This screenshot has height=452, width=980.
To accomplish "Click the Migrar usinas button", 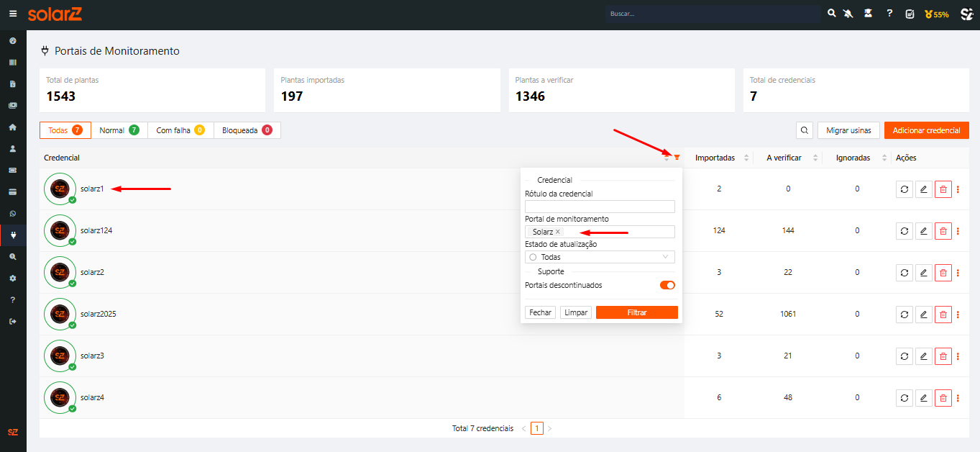I will pos(848,130).
